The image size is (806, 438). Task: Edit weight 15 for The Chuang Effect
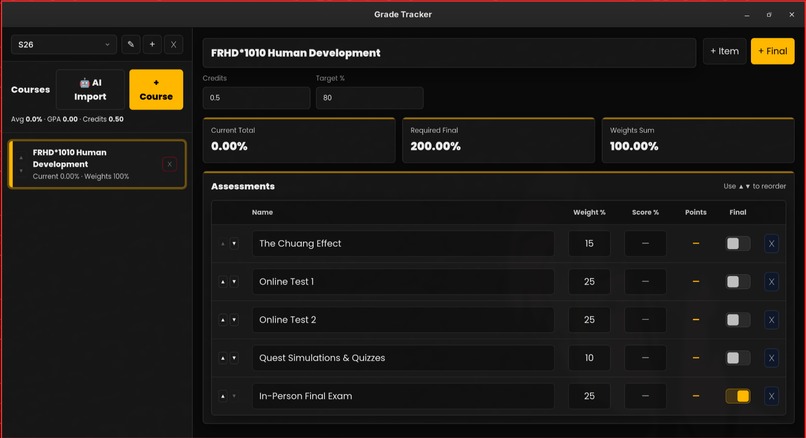589,244
